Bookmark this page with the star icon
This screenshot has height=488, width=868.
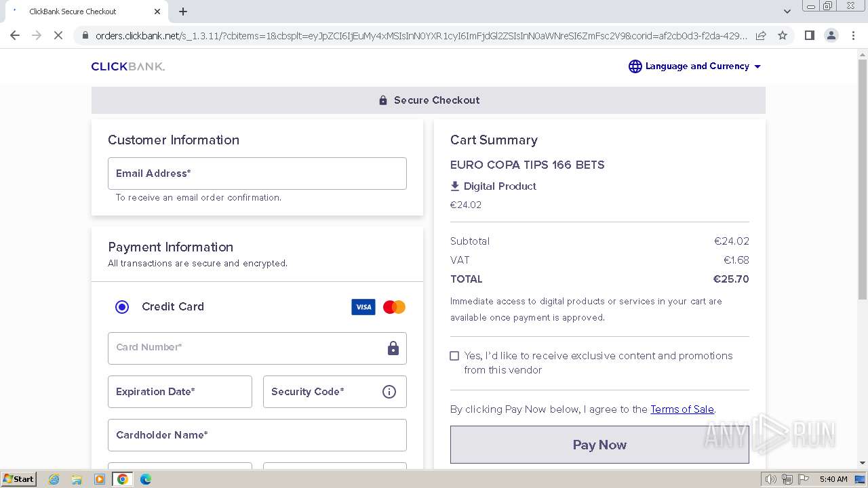[x=783, y=35]
